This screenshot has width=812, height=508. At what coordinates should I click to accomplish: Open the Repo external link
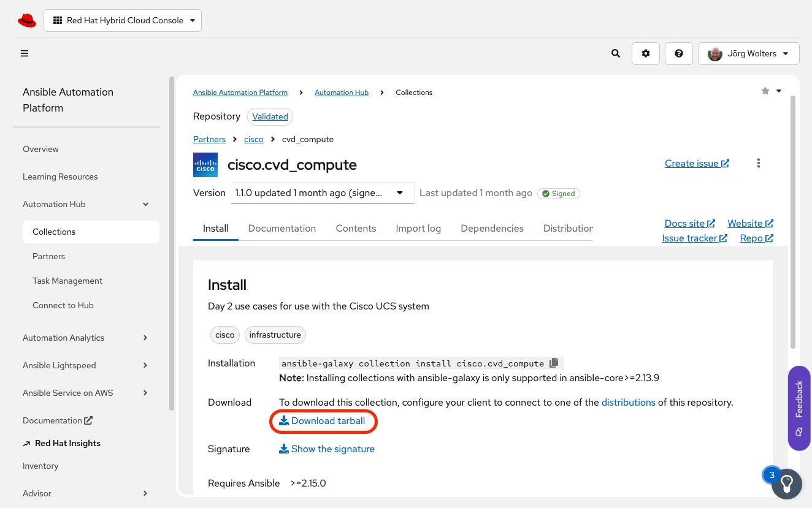click(x=756, y=238)
